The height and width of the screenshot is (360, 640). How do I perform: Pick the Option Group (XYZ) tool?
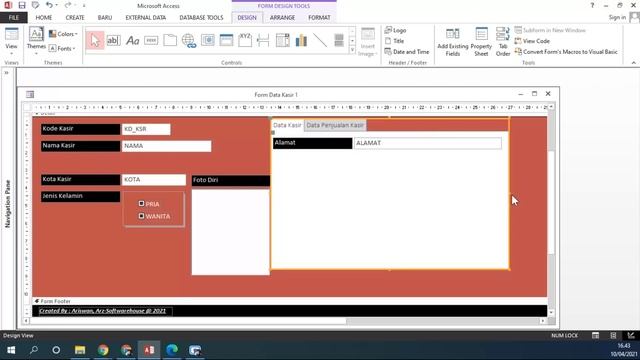(245, 40)
